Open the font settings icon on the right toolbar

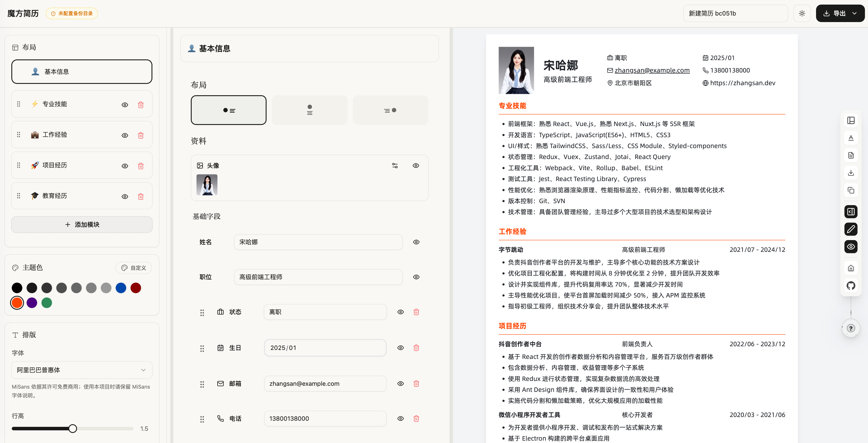(851, 138)
